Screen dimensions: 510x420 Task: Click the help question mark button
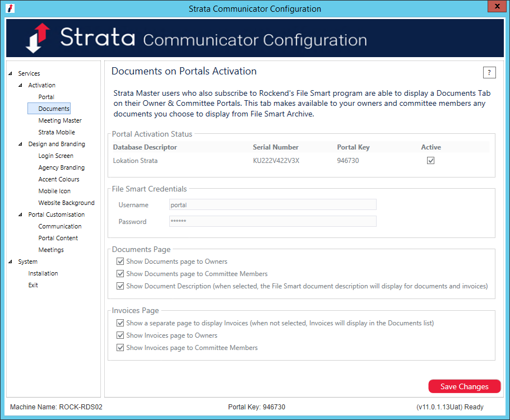(x=489, y=72)
